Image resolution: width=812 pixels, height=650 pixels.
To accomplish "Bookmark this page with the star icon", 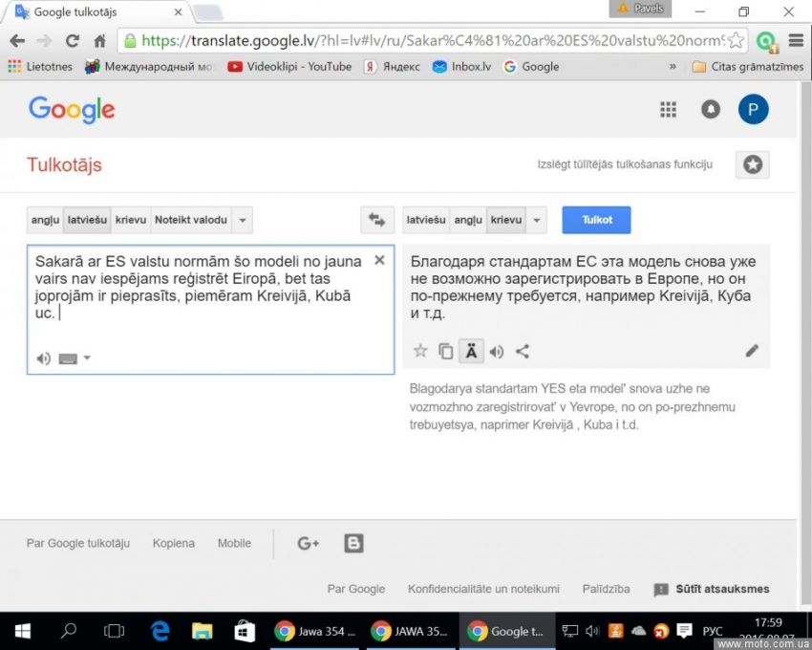I will tap(736, 40).
